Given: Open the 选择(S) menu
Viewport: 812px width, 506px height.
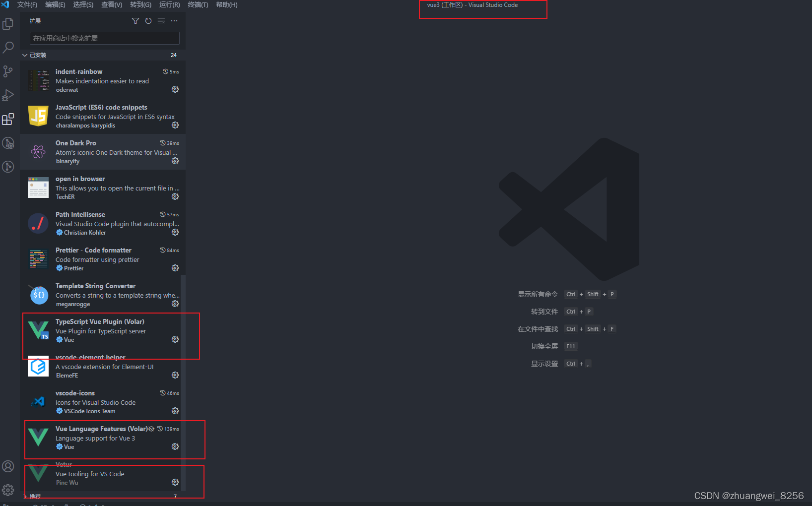Looking at the screenshot, I should coord(83,4).
